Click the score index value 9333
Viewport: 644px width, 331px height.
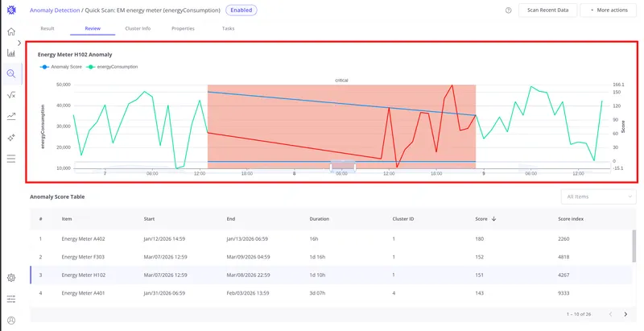pos(563,293)
